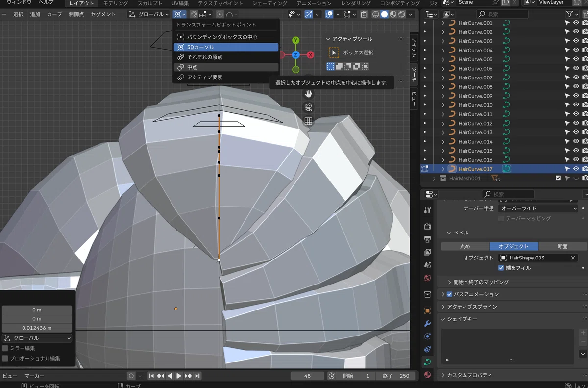Switch to the モデリング workspace tab
Image resolution: width=588 pixels, height=388 pixels.
[116, 3]
